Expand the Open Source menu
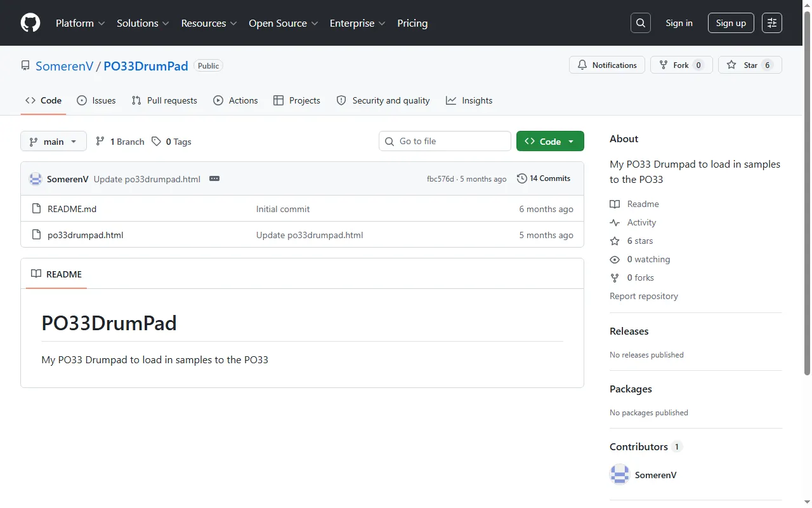812x508 pixels. [284, 23]
